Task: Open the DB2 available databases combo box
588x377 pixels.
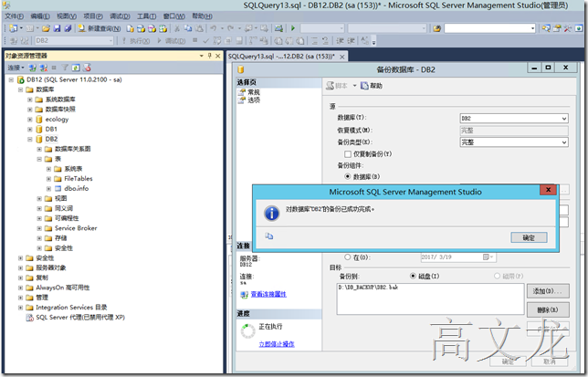Action: point(74,40)
